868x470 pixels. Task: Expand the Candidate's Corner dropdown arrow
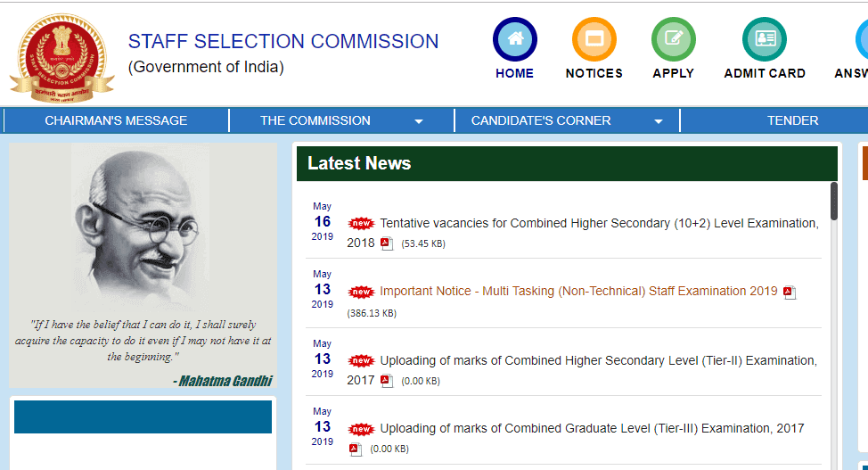tap(659, 121)
